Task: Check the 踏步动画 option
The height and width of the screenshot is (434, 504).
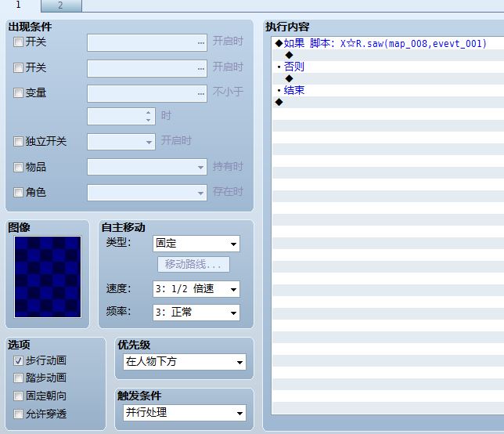Action: tap(18, 378)
